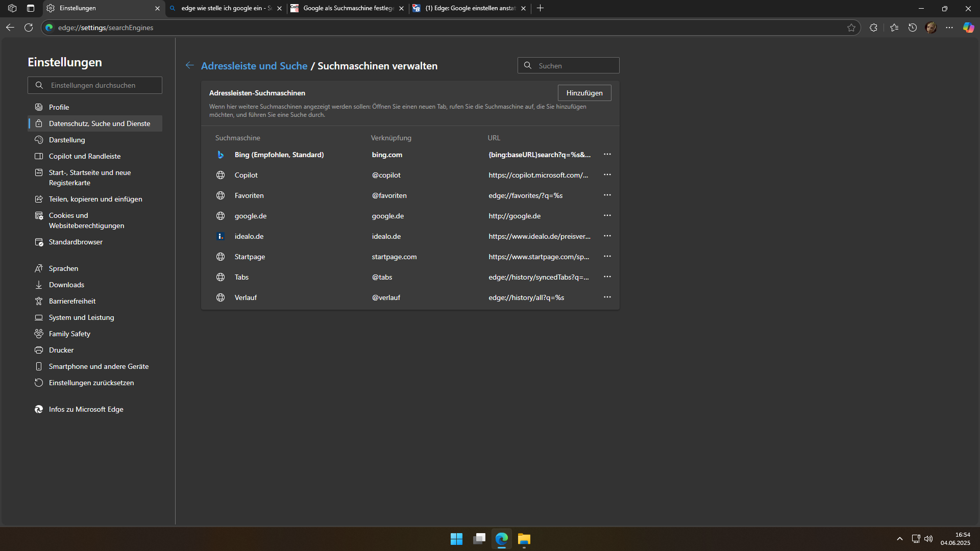Viewport: 980px width, 551px height.
Task: Click the refresh page icon
Action: click(29, 28)
